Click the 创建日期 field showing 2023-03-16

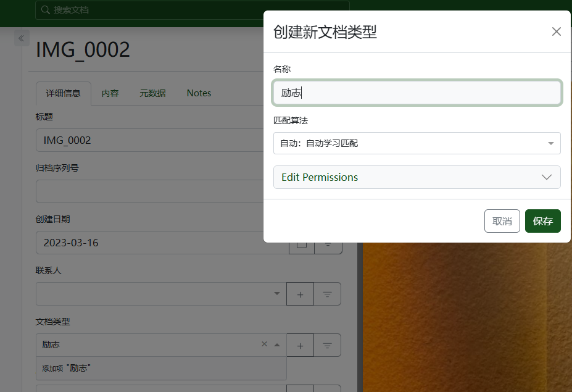(x=162, y=243)
